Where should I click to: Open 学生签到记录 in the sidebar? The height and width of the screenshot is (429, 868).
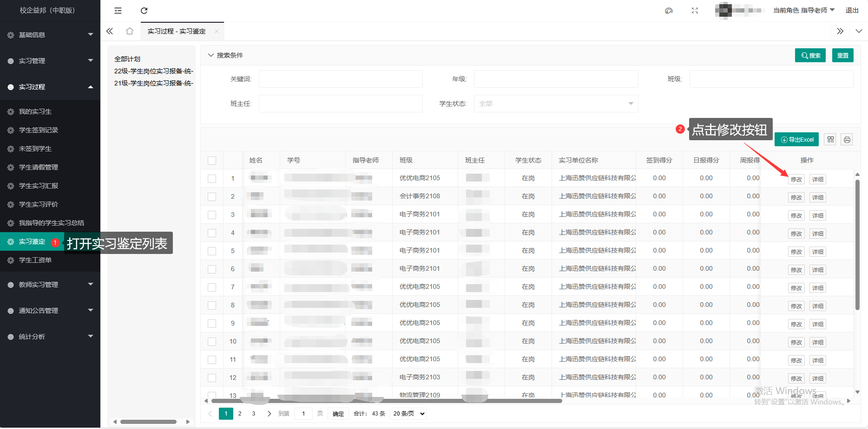tap(39, 130)
